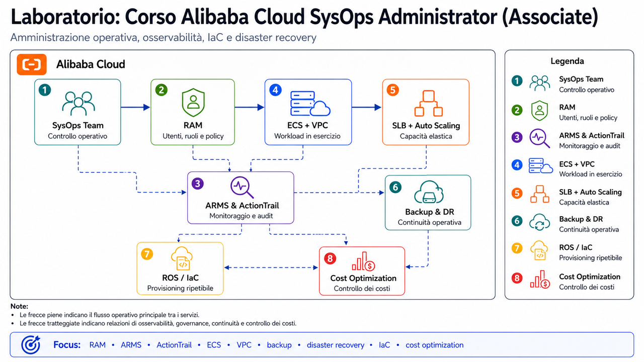The image size is (644, 362).
Task: Click the legend ROS / IaC cloud icon
Action: tap(540, 251)
